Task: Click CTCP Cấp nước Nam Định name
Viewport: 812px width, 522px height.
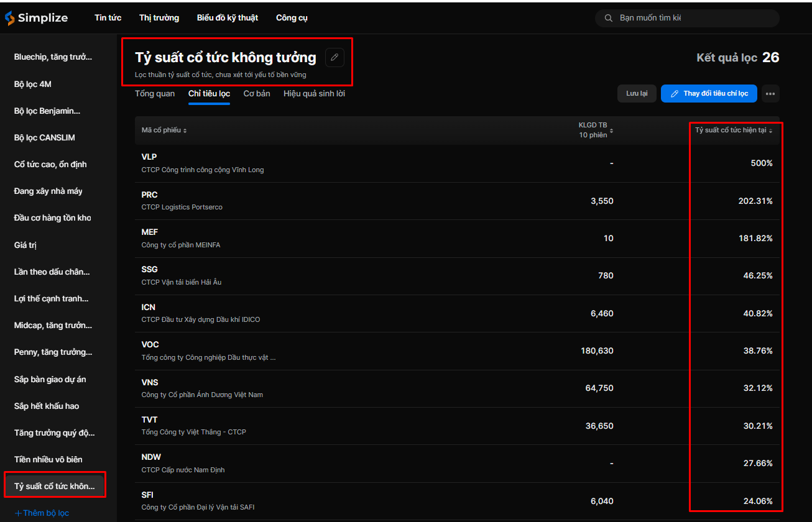Action: [x=183, y=470]
